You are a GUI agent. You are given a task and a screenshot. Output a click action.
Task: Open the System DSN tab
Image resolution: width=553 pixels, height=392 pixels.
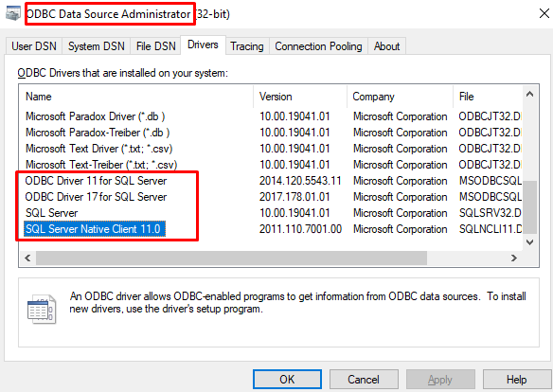[97, 46]
